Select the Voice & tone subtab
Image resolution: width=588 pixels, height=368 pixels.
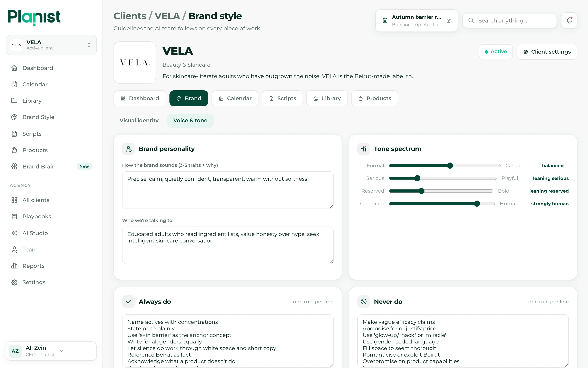point(190,120)
